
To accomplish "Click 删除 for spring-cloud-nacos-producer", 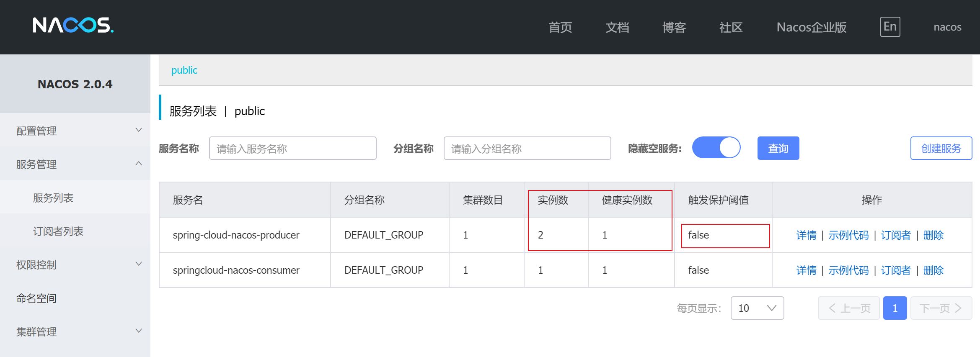I will click(x=933, y=235).
